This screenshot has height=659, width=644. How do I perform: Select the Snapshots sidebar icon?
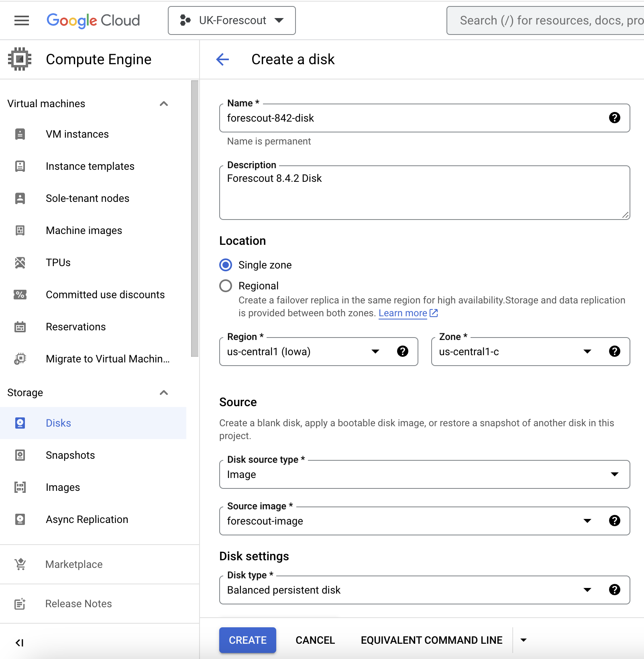pos(20,455)
